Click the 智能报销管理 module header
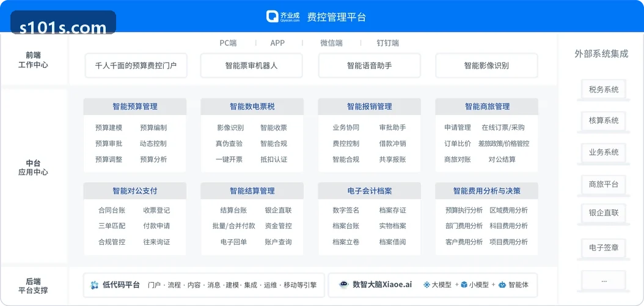The image size is (644, 306). (369, 106)
